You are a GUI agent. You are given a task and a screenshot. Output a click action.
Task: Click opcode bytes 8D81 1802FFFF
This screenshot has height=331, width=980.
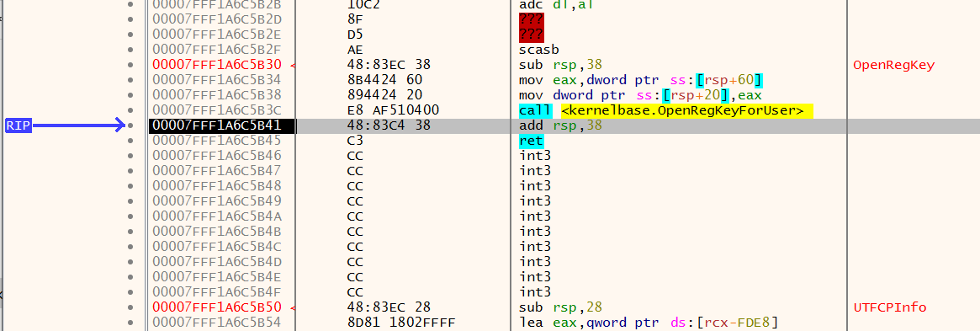click(400, 323)
